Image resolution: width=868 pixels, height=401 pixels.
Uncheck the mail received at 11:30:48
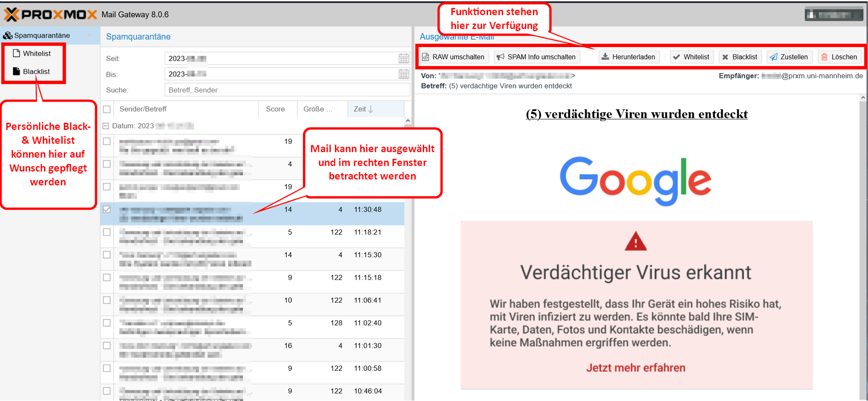(107, 210)
